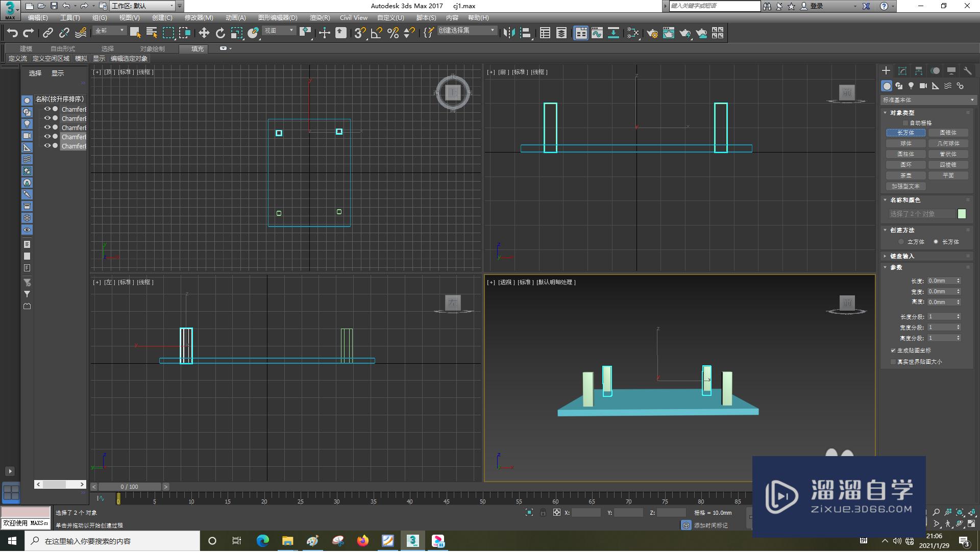Select the Select and Rotate tool
Image resolution: width=980 pixels, height=552 pixels.
[220, 33]
